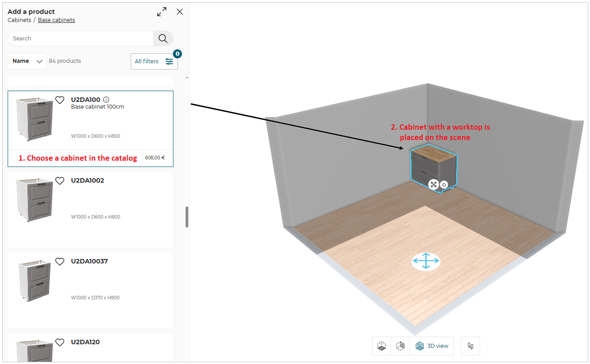This screenshot has width=590, height=364.
Task: Switch to the wall elevation view icon
Action: point(400,346)
